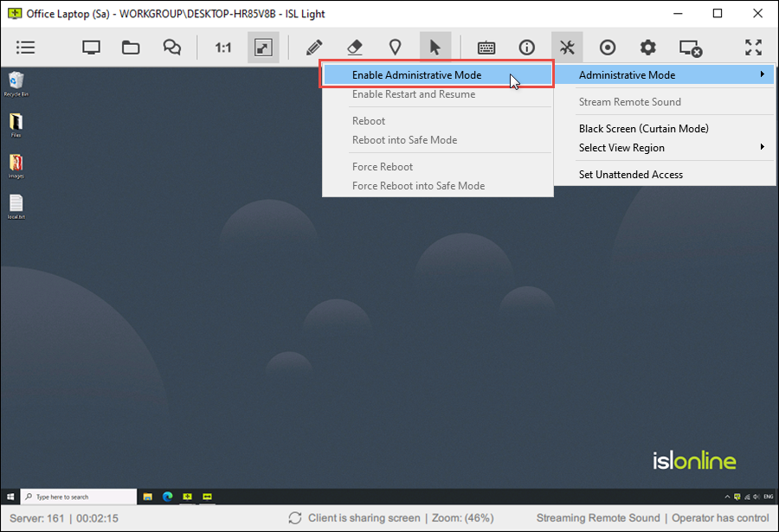Select the default pointer mode

pos(435,48)
